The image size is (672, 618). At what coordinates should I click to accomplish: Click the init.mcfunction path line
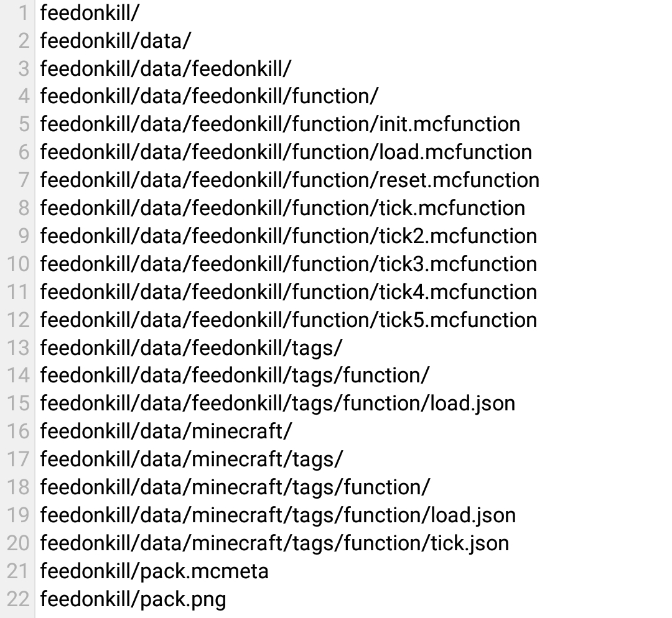280,124
